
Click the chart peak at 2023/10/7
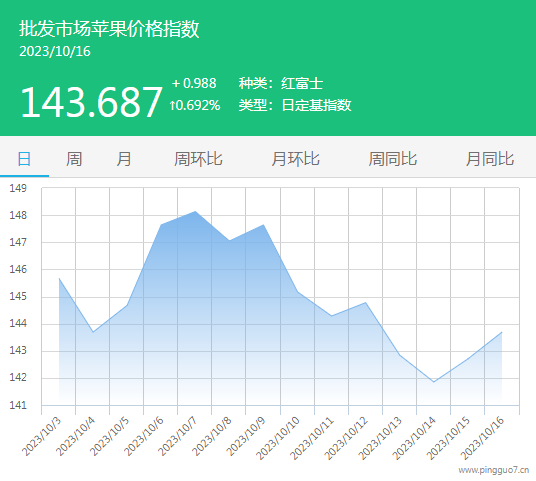coord(195,211)
